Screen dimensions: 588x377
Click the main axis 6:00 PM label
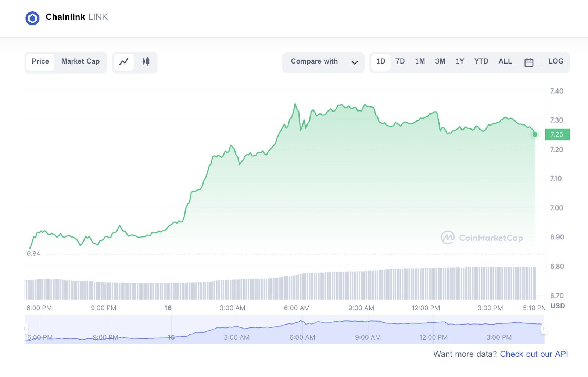point(39,308)
